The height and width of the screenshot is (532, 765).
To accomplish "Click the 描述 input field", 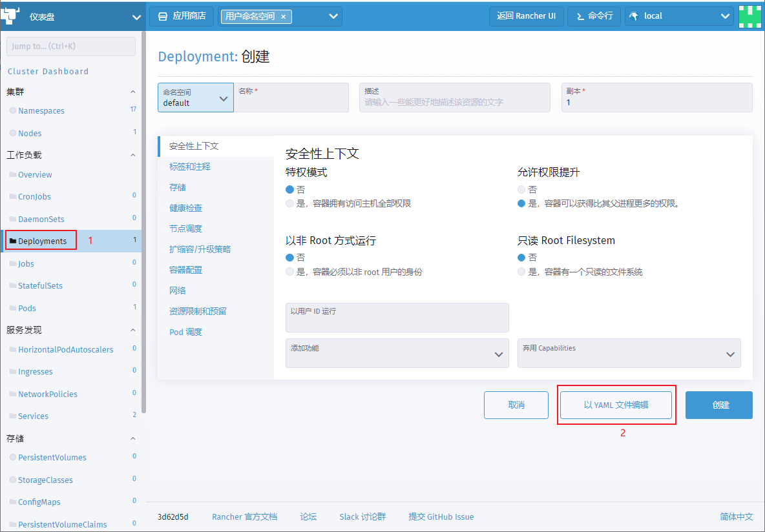I will [455, 97].
